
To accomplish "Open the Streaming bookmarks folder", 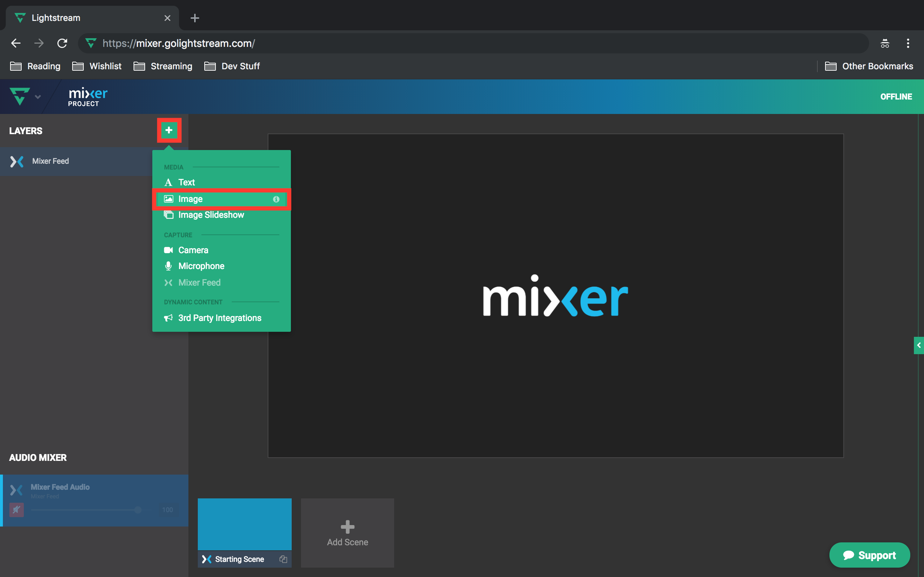I will pyautogui.click(x=171, y=66).
